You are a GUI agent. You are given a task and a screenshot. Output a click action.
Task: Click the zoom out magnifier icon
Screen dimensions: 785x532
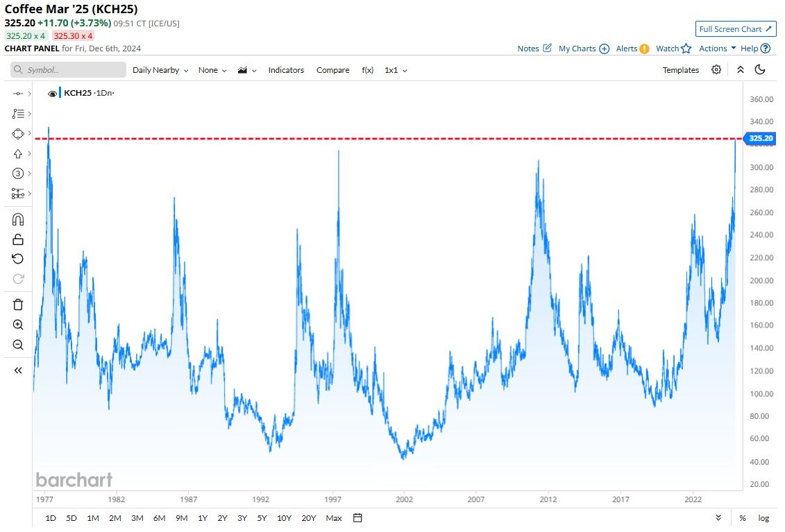(18, 345)
